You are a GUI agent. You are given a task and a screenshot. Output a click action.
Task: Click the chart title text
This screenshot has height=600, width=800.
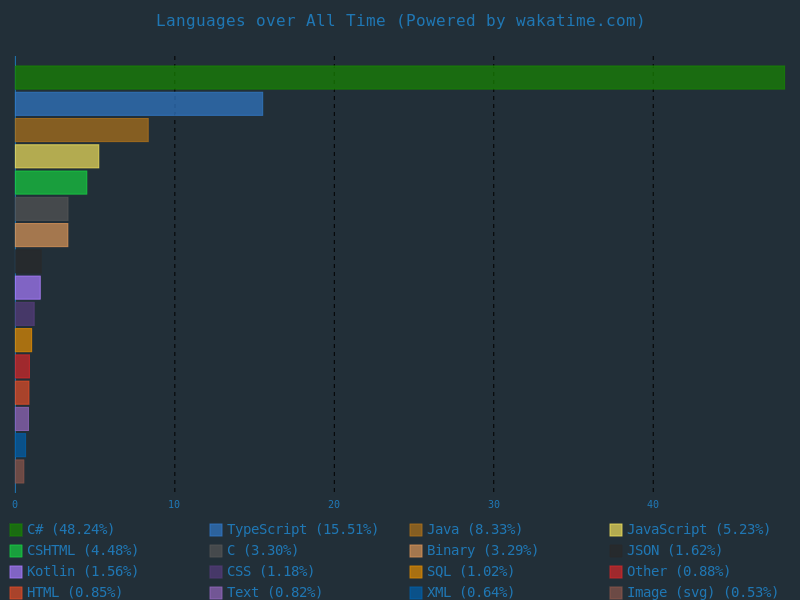click(x=400, y=21)
